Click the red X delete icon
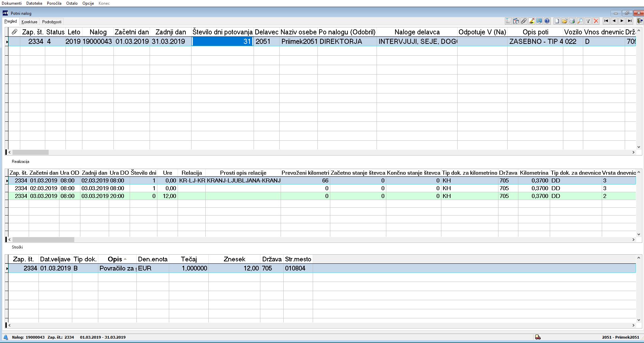The image size is (644, 343). tap(596, 21)
